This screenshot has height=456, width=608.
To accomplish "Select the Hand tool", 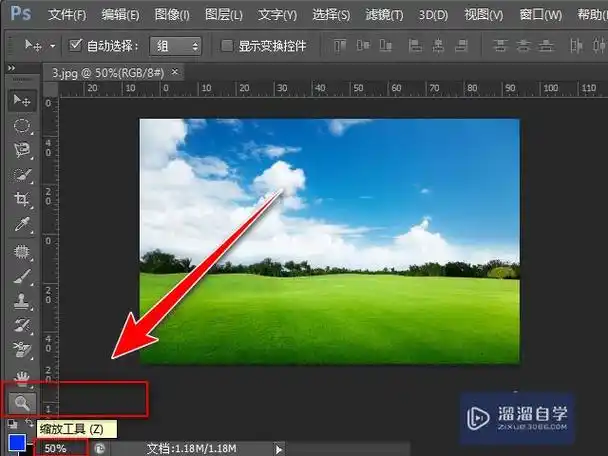I will [22, 378].
